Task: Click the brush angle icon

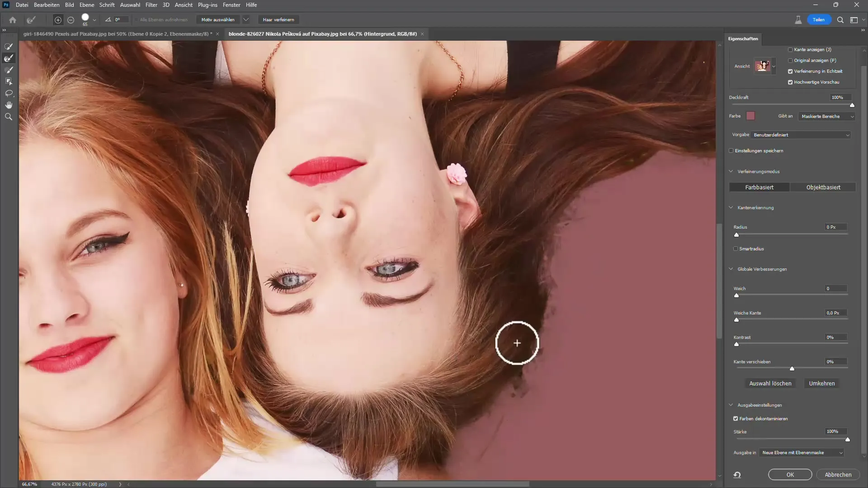Action: point(108,20)
